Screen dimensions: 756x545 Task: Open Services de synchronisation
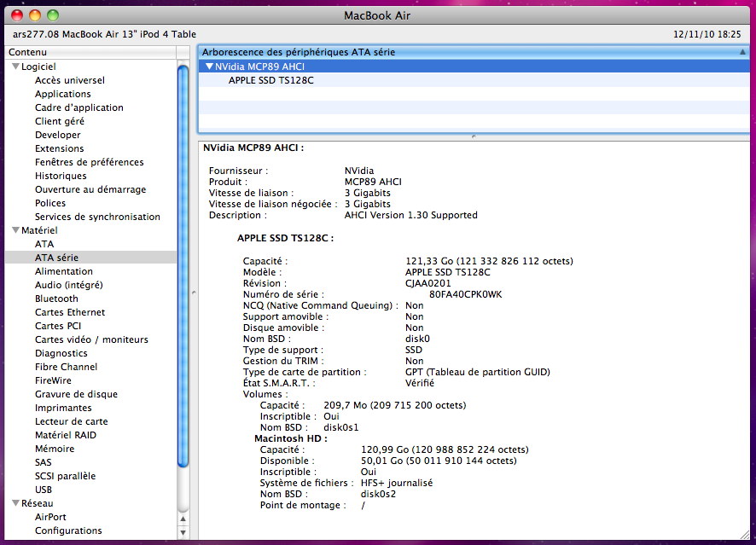pyautogui.click(x=97, y=217)
